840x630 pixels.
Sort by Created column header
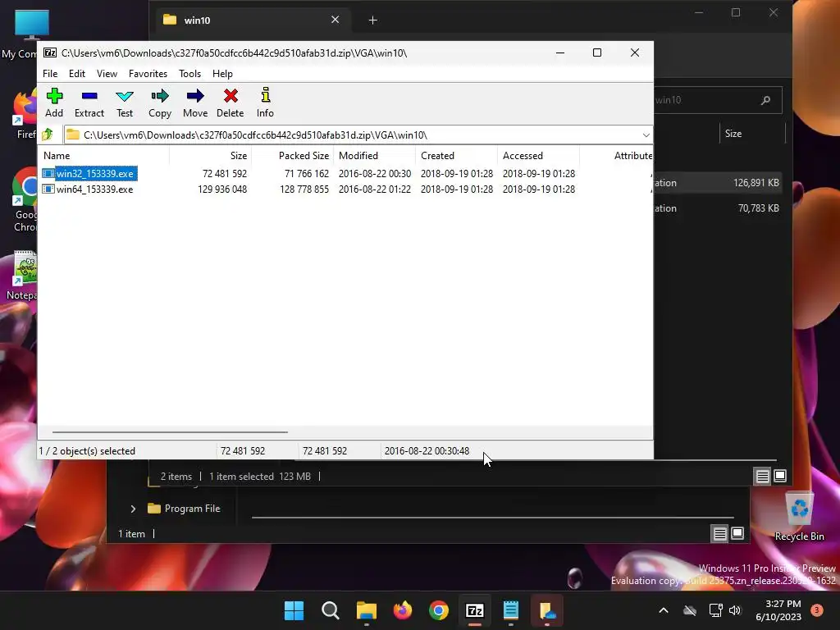pyautogui.click(x=456, y=155)
